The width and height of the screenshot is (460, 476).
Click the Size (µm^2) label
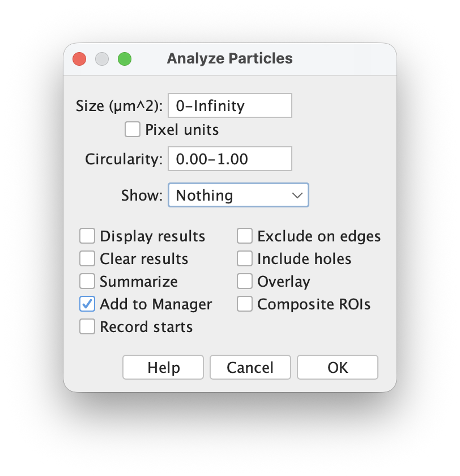click(x=119, y=106)
